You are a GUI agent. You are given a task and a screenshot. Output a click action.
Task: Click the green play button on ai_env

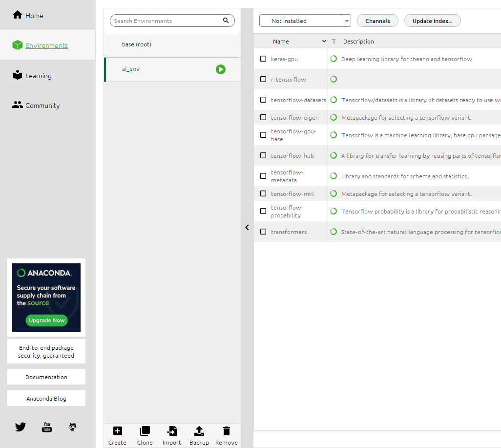coord(220,69)
